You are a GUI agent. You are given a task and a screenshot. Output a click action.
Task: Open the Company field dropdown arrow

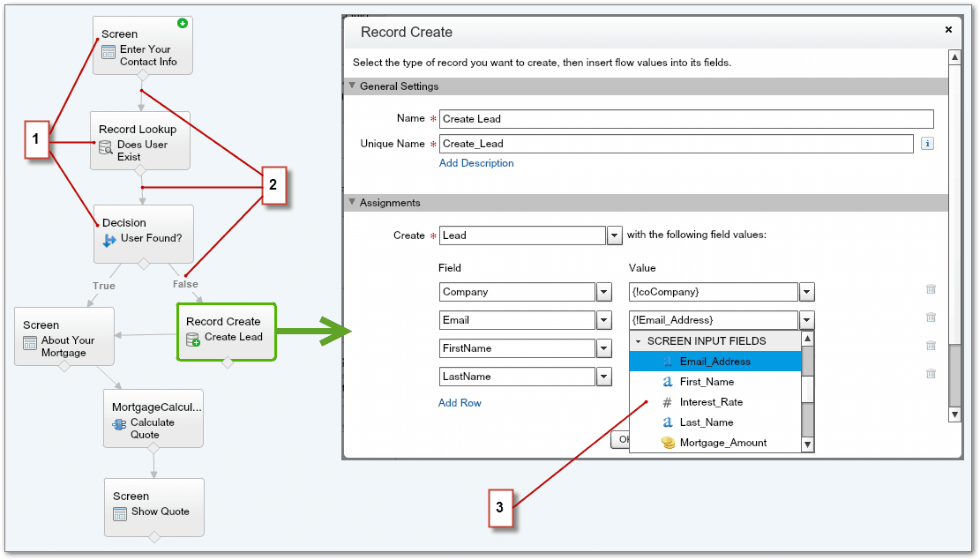pos(604,292)
